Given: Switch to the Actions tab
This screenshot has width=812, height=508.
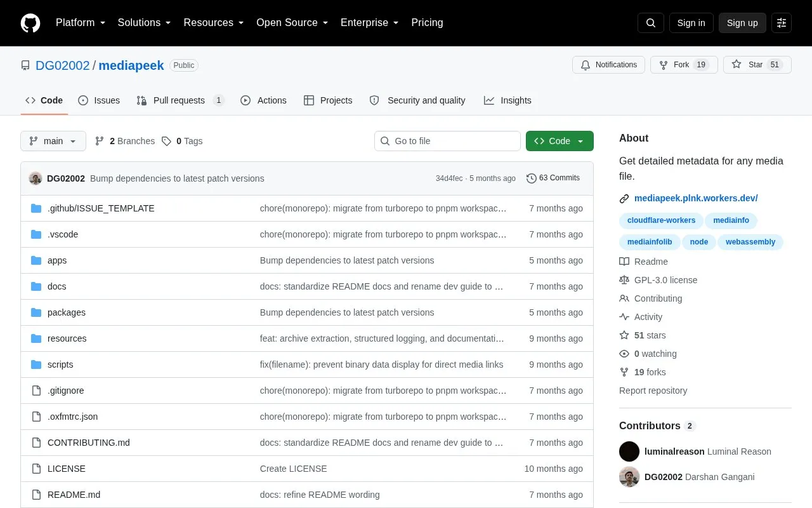Looking at the screenshot, I should coord(263,100).
